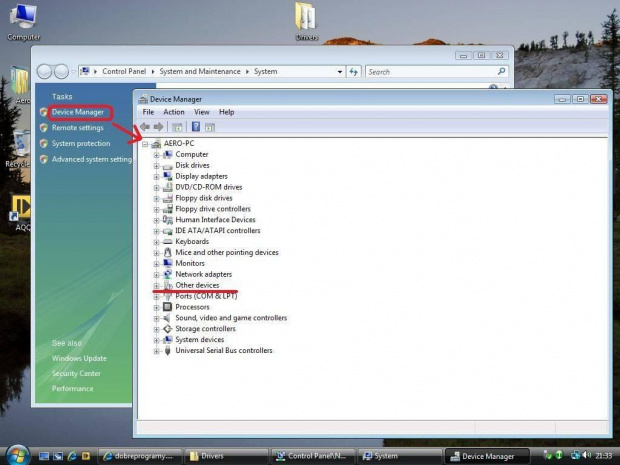Expand the Display adapters node

point(157,176)
